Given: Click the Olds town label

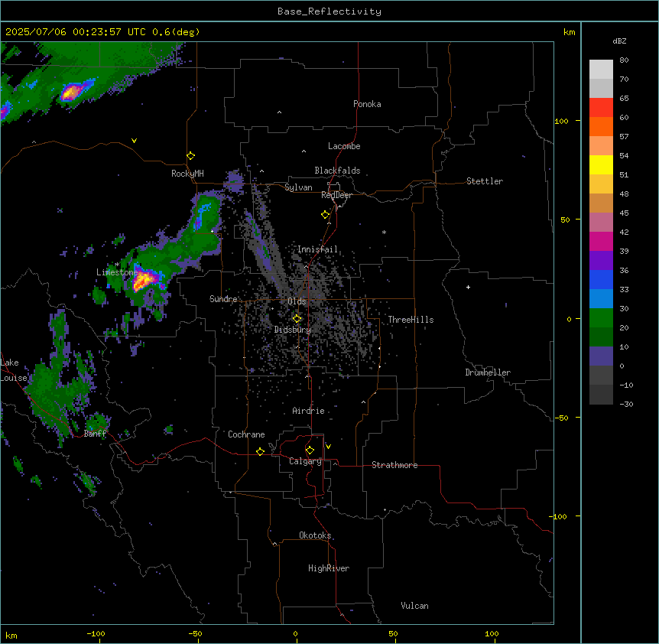Looking at the screenshot, I should click(297, 301).
